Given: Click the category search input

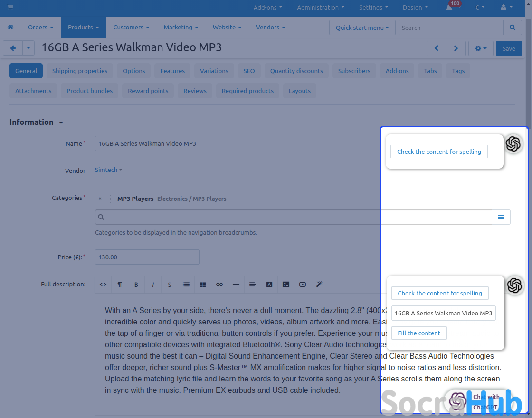Looking at the screenshot, I should click(294, 217).
